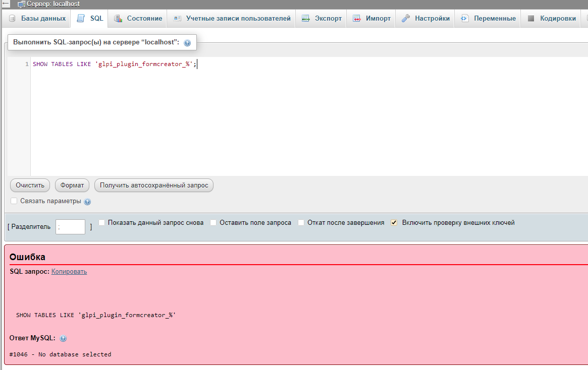Image resolution: width=588 pixels, height=370 pixels.
Task: Enable Показать данный запрос снова
Action: 101,222
